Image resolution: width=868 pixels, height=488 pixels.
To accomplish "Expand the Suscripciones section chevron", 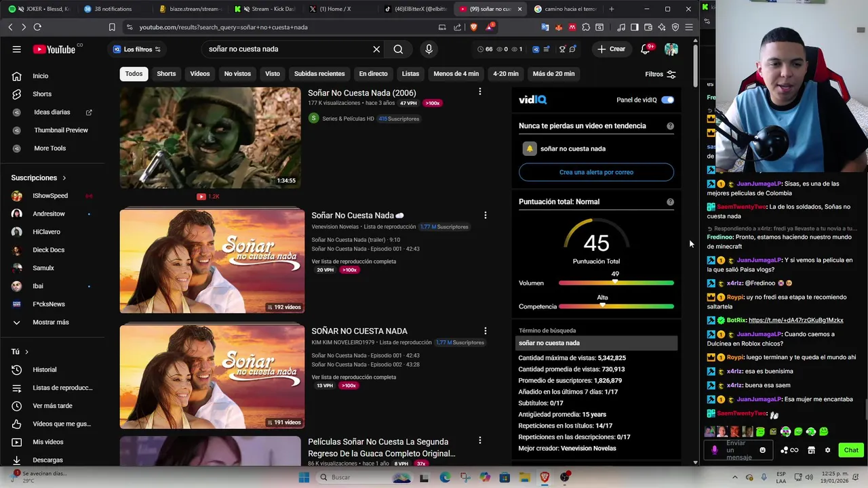I will 64,178.
